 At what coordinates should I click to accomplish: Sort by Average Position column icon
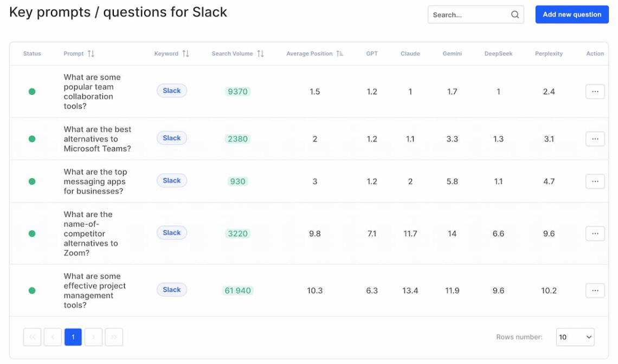[340, 54]
